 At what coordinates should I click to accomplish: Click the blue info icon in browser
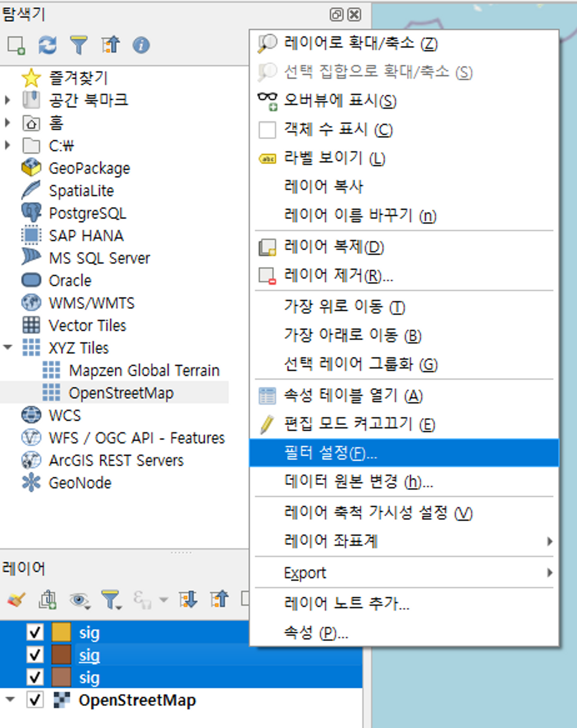(x=141, y=45)
